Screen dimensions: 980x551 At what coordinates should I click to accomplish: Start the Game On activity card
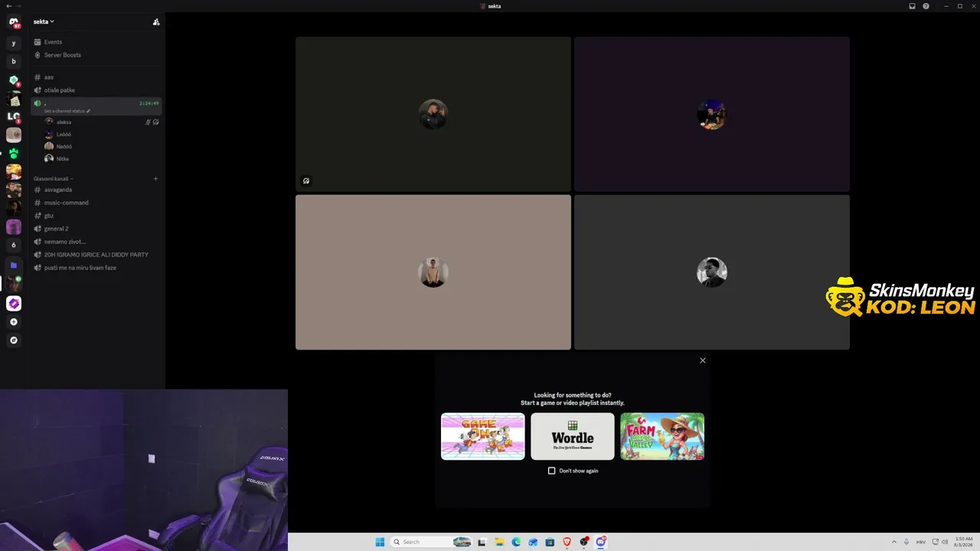point(483,436)
